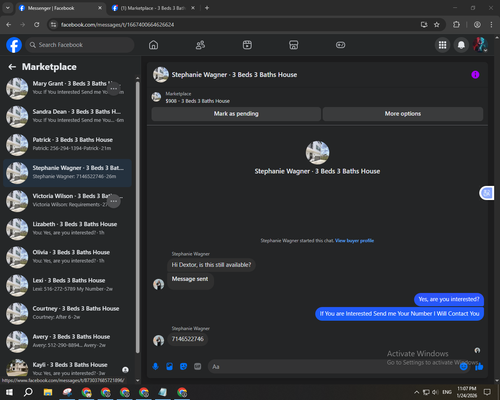The width and height of the screenshot is (500, 400).
Task: Open Courtney conversation
Action: (x=67, y=314)
